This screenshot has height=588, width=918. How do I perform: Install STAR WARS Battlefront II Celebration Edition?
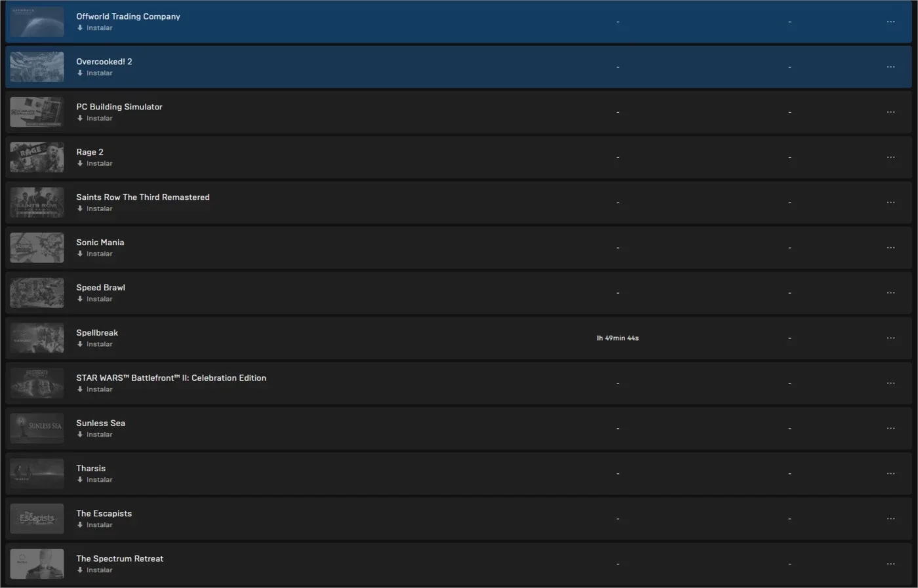tap(95, 390)
